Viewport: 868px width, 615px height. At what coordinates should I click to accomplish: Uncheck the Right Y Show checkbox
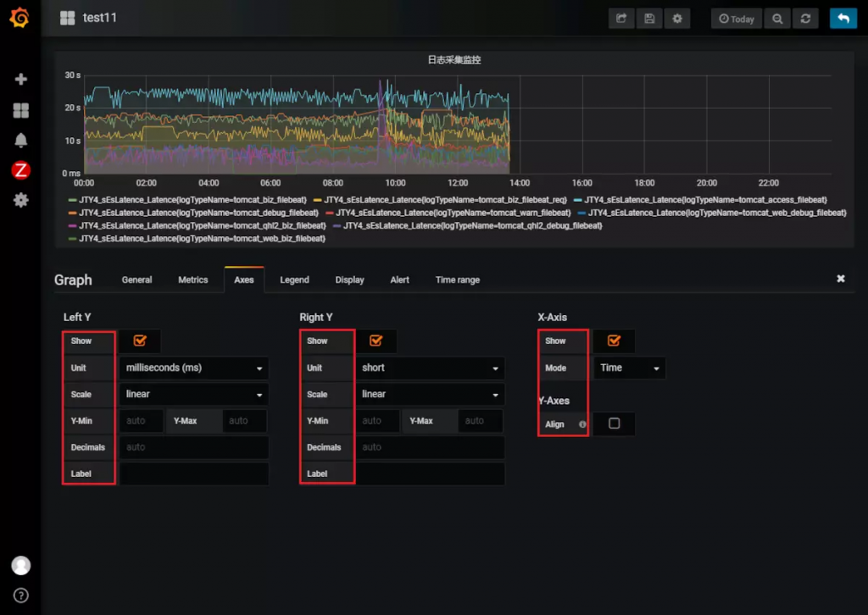(x=376, y=341)
